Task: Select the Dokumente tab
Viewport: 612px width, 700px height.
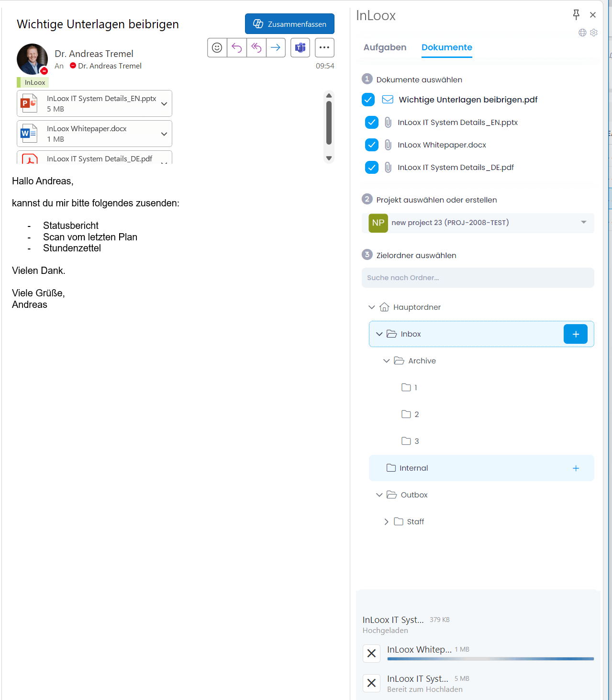Action: tap(446, 47)
